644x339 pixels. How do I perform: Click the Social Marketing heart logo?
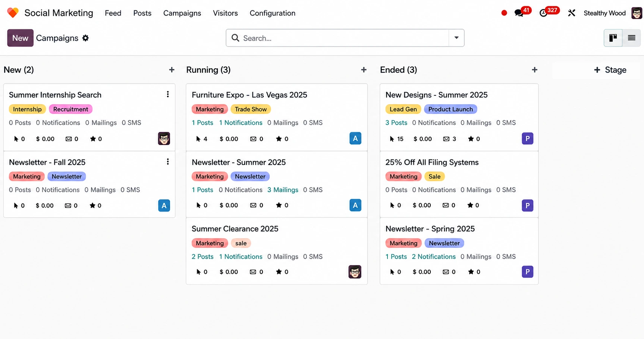(x=13, y=13)
